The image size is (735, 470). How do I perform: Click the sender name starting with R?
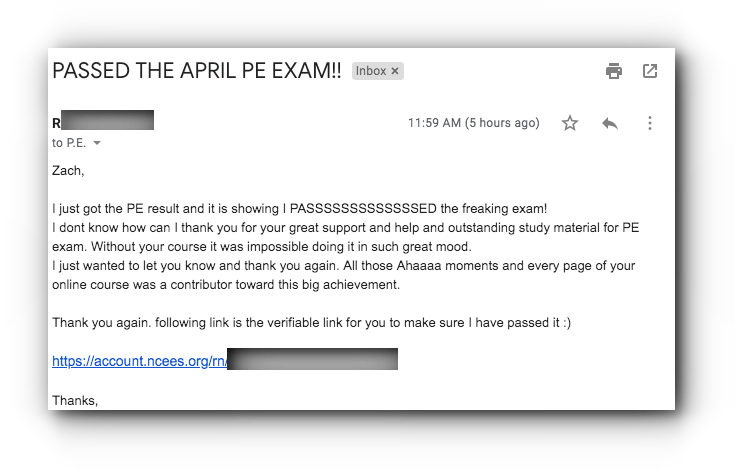coord(103,121)
